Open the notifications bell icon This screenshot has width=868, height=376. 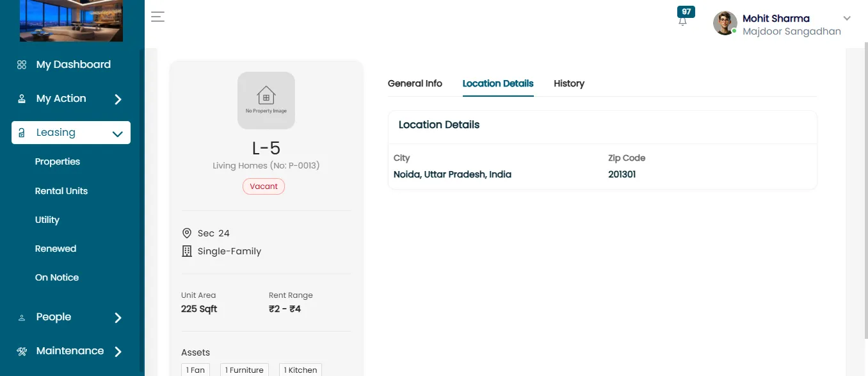683,21
